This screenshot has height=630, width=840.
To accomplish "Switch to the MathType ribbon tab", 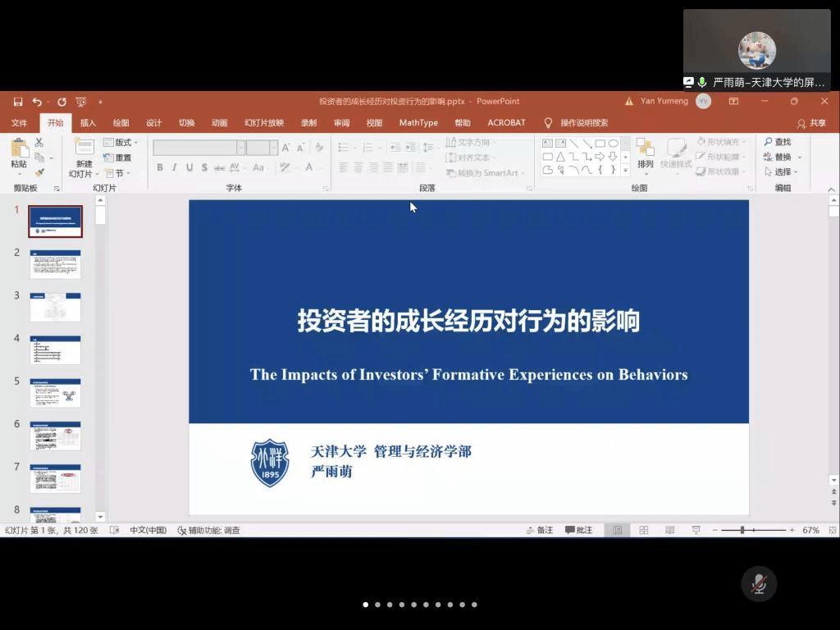I will coord(418,123).
